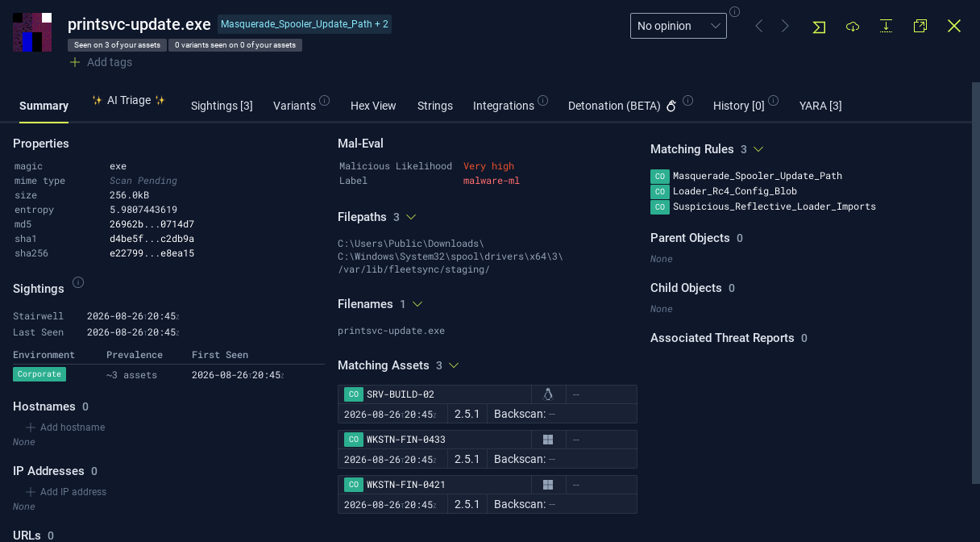Click the Corporate environment badge

[39, 374]
